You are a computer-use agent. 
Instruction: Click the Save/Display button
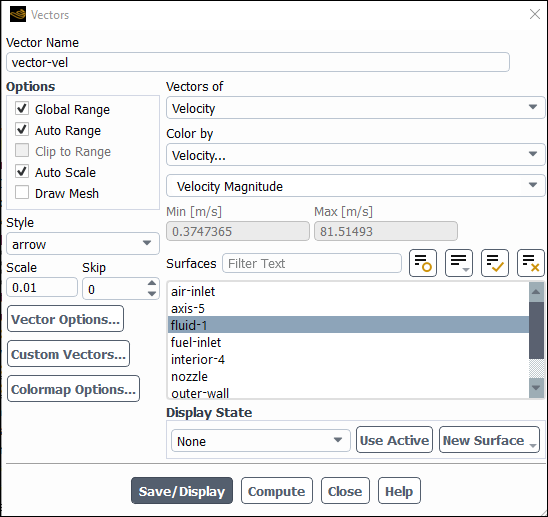click(182, 491)
